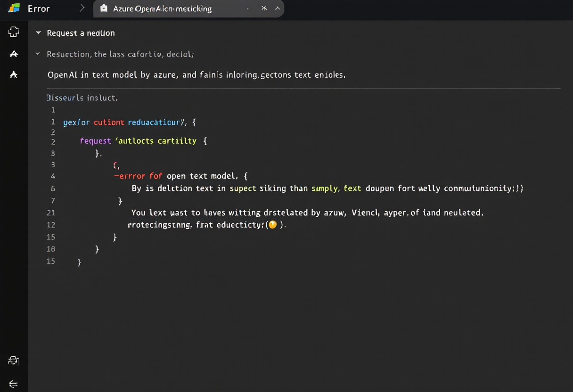Click the upward caret on the Azure tab
The image size is (573, 392).
(x=278, y=8)
